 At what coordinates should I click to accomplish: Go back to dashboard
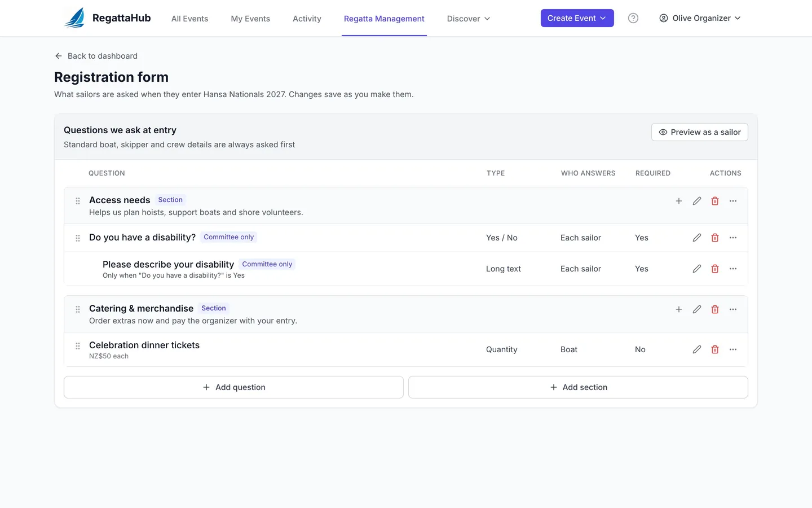(96, 56)
